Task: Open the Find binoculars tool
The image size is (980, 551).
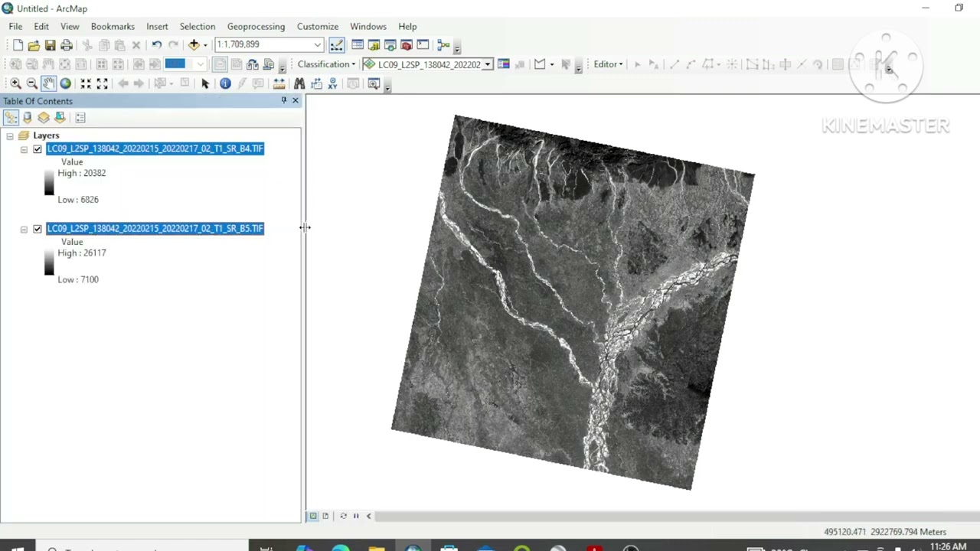Action: tap(299, 83)
